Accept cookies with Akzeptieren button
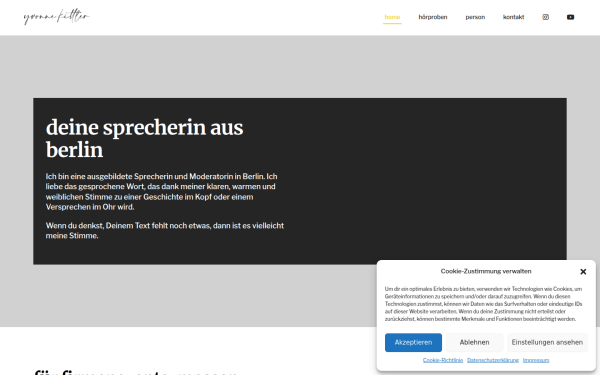The width and height of the screenshot is (600, 375). point(413,342)
